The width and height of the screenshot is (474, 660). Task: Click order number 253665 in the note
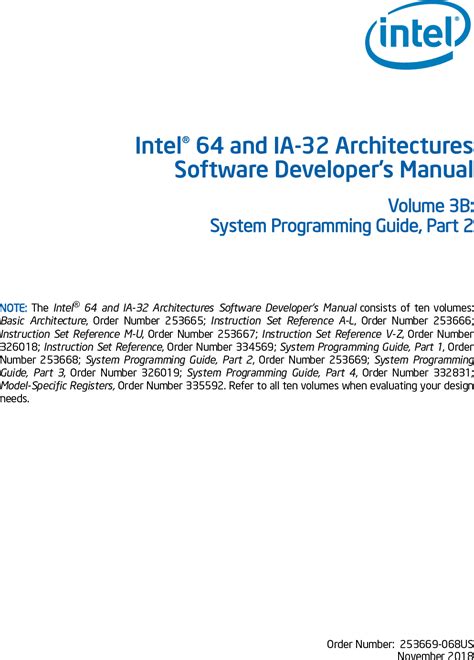(x=184, y=321)
